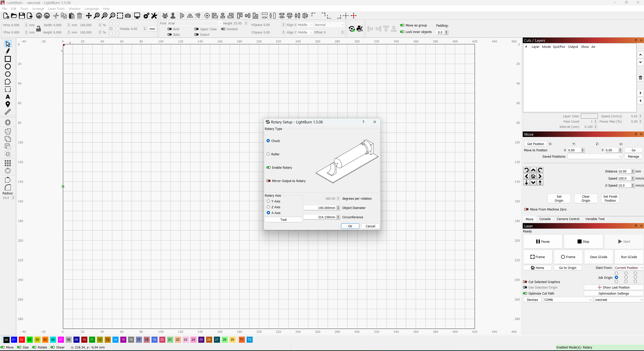The width and height of the screenshot is (644, 351).
Task: Open the Normal text mode dropdown
Action: tap(329, 25)
